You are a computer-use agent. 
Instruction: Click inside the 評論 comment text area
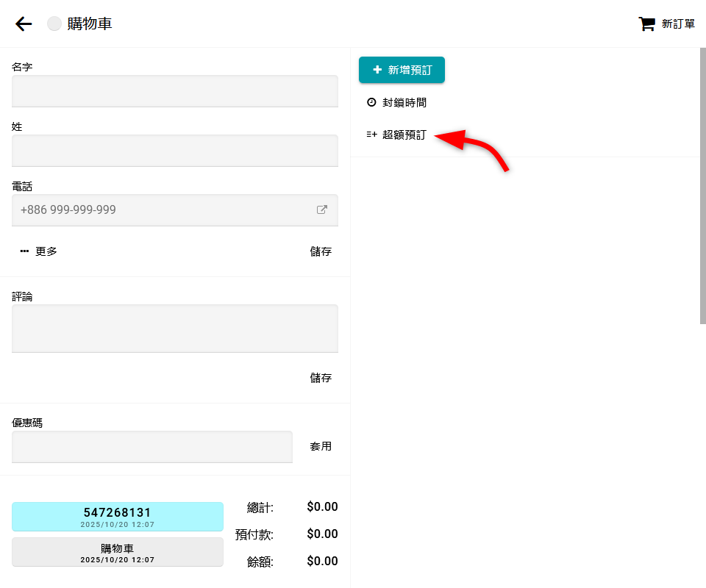175,329
